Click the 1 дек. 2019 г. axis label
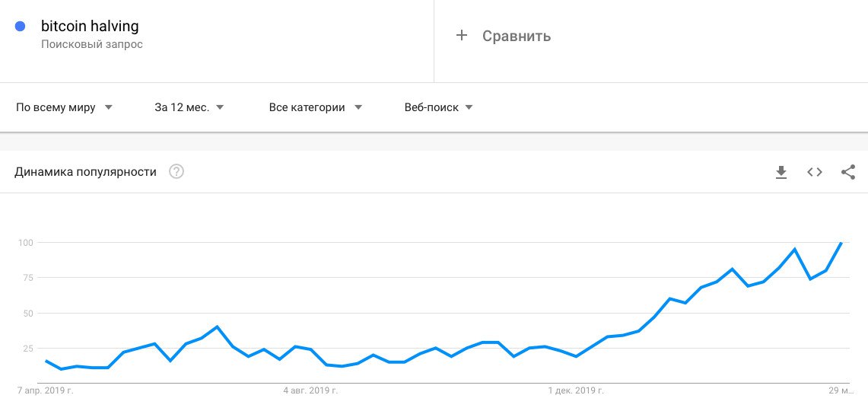The width and height of the screenshot is (868, 411). click(x=576, y=390)
